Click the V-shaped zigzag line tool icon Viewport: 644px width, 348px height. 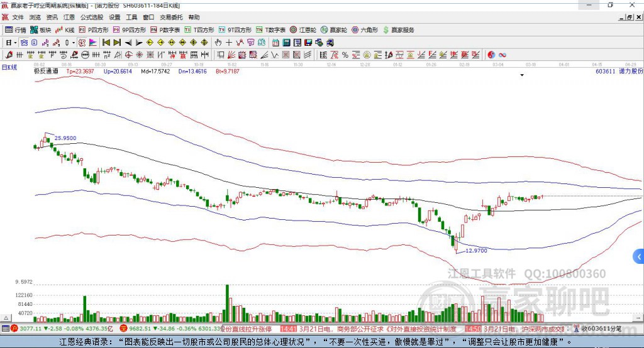tap(274, 55)
